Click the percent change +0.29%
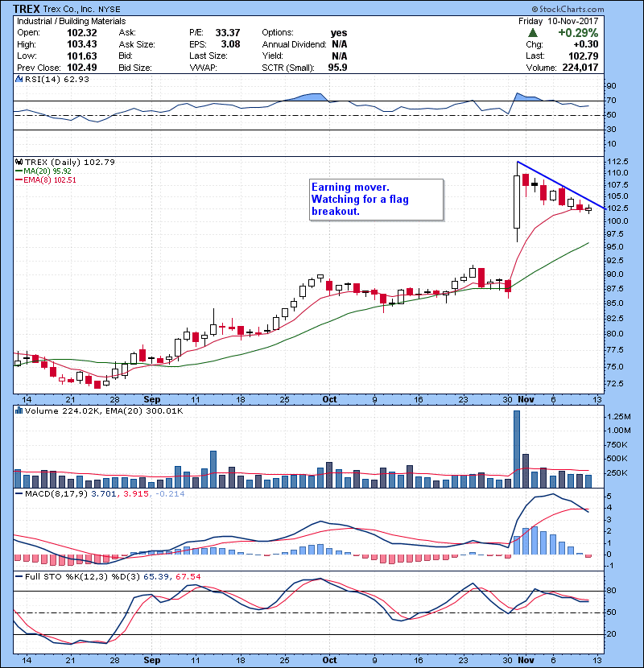 pyautogui.click(x=578, y=33)
